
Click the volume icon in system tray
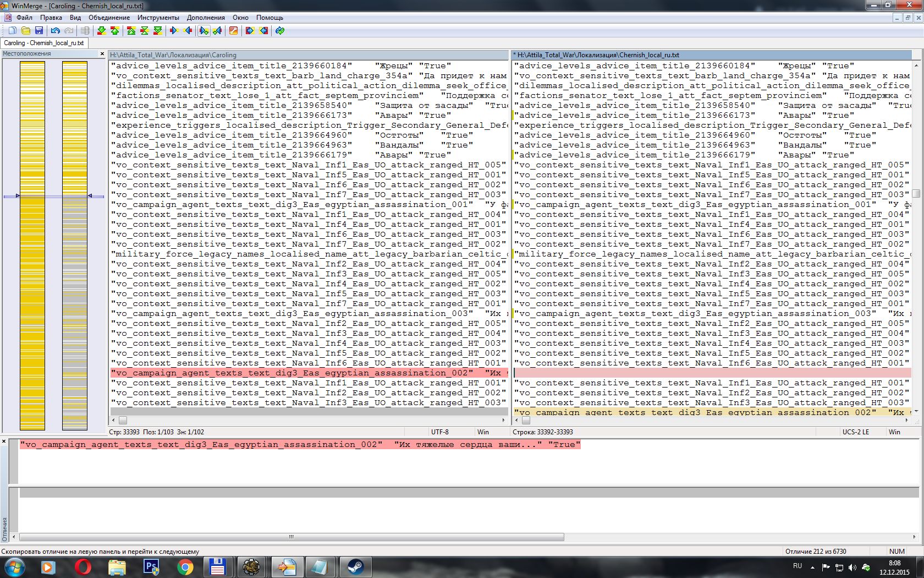[853, 567]
